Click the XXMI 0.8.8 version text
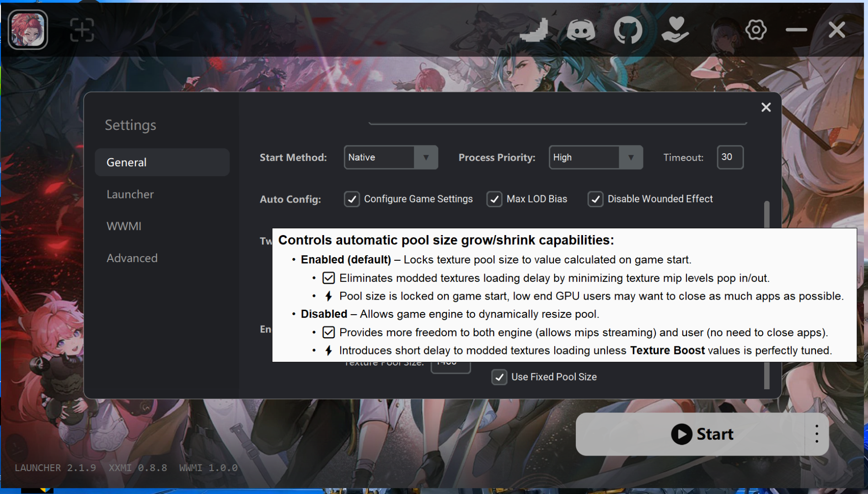 [x=138, y=468]
